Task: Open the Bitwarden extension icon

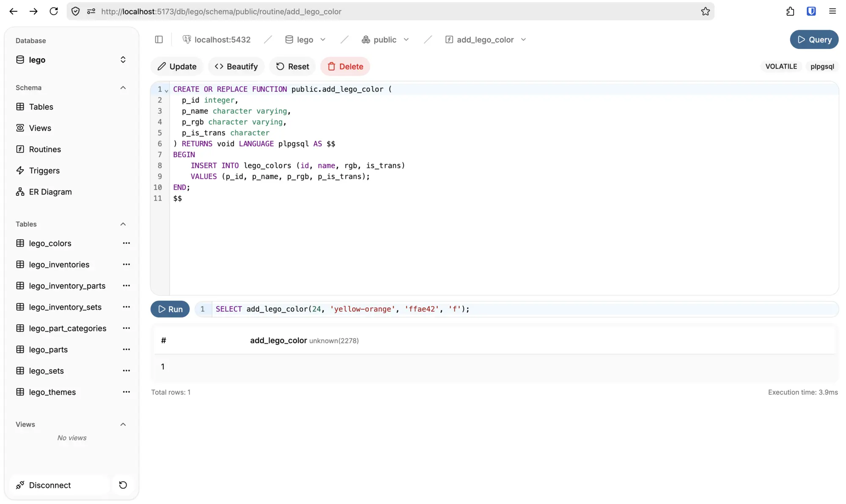Action: [x=811, y=11]
